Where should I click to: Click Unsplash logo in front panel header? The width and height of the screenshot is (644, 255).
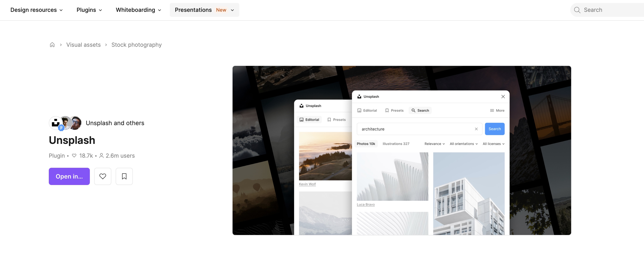pos(359,97)
